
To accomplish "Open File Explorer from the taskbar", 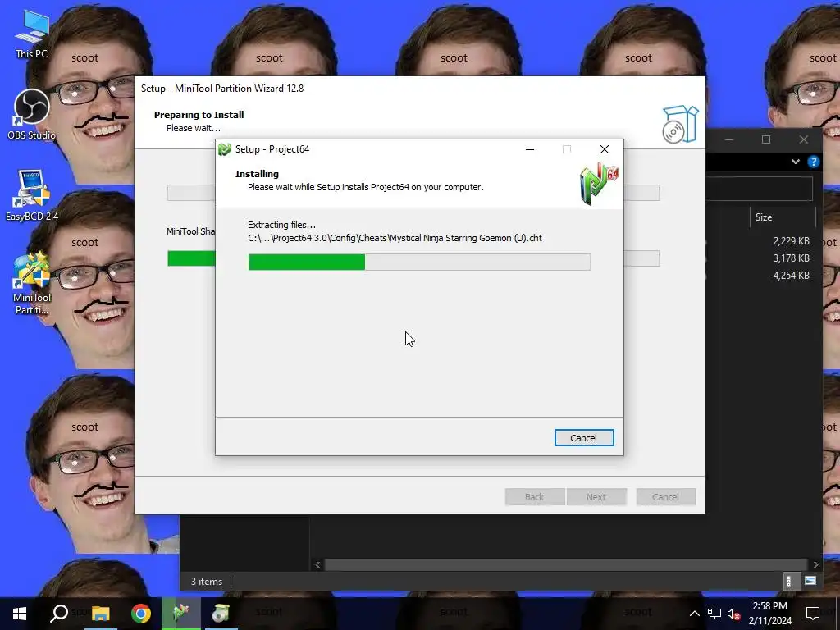I will click(x=100, y=614).
